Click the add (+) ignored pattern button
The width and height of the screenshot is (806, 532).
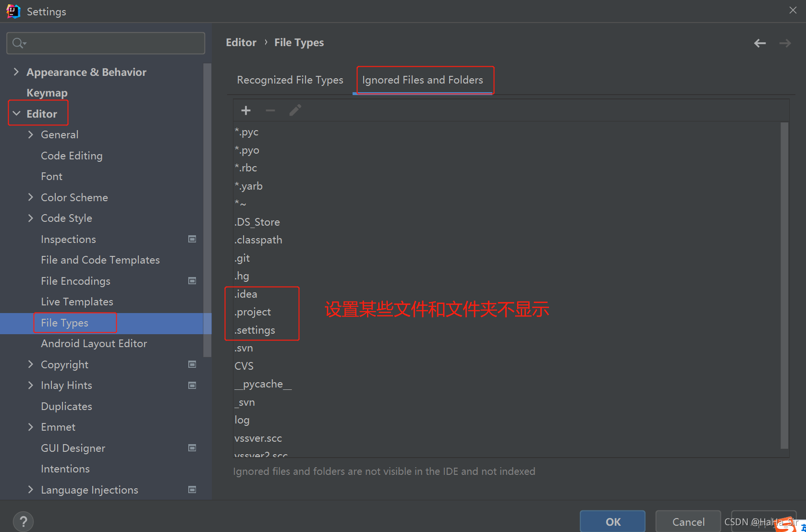pos(246,110)
